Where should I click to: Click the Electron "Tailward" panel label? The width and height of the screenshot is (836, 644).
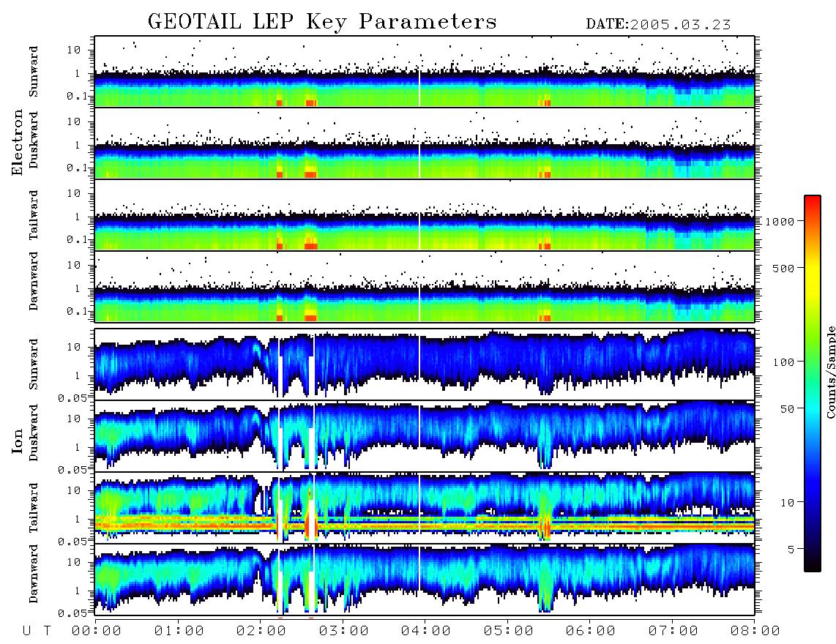pos(34,215)
